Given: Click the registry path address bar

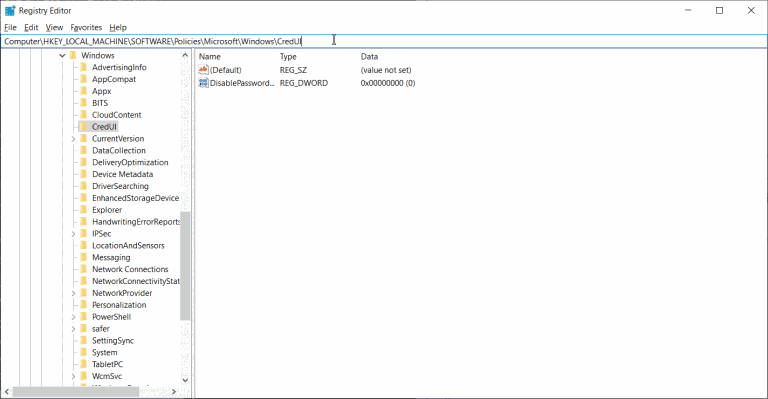Looking at the screenshot, I should click(384, 41).
